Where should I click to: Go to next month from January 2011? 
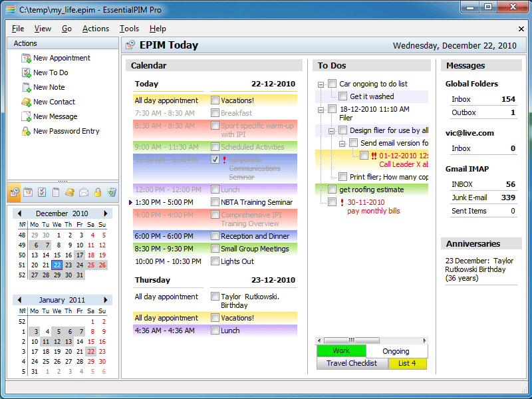click(x=106, y=300)
